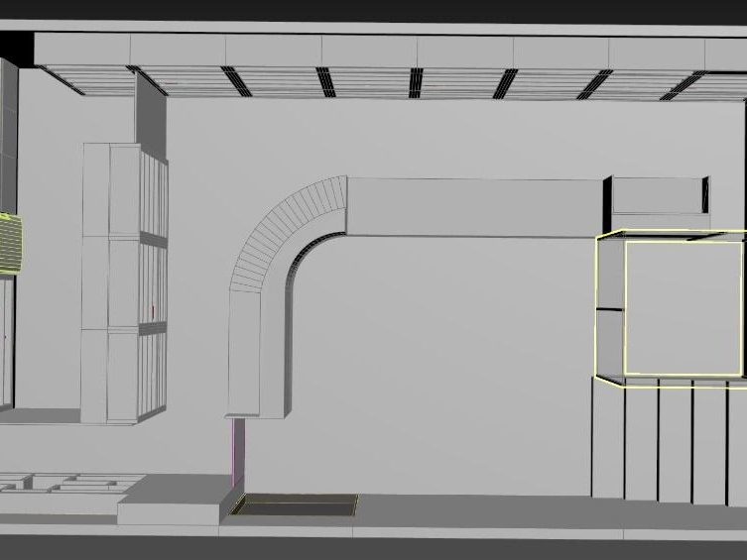Select the small box above the highlighted cube

pyautogui.click(x=656, y=203)
